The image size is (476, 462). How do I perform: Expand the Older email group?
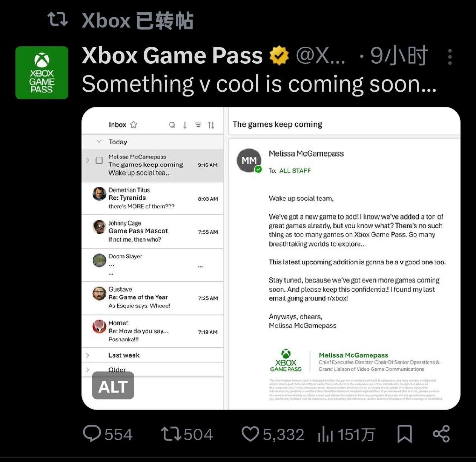pos(88,370)
